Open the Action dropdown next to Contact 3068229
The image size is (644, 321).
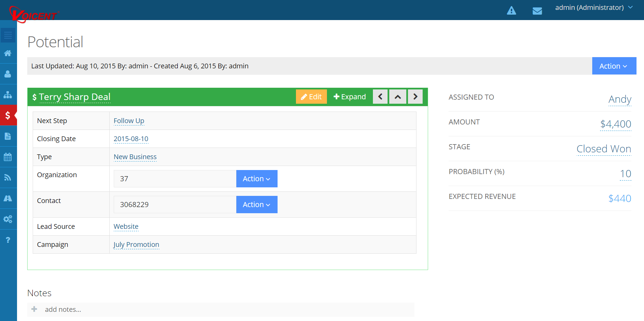(257, 204)
